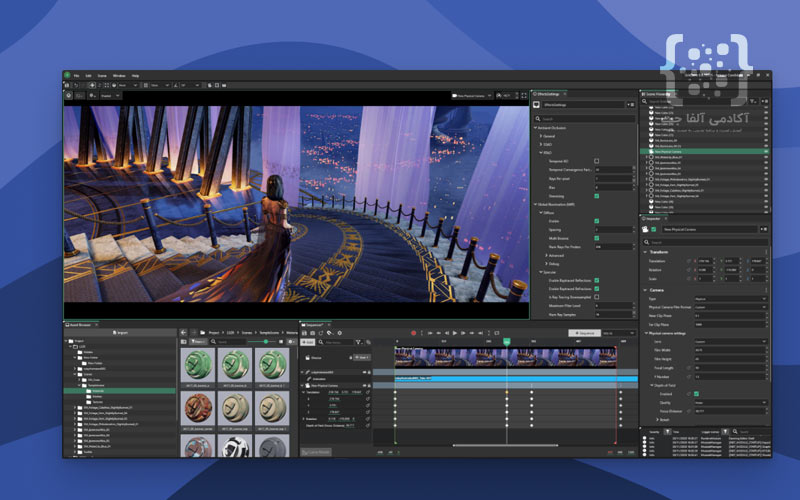Select the red-brown material thumbnail
This screenshot has width=800, height=500.
198,407
